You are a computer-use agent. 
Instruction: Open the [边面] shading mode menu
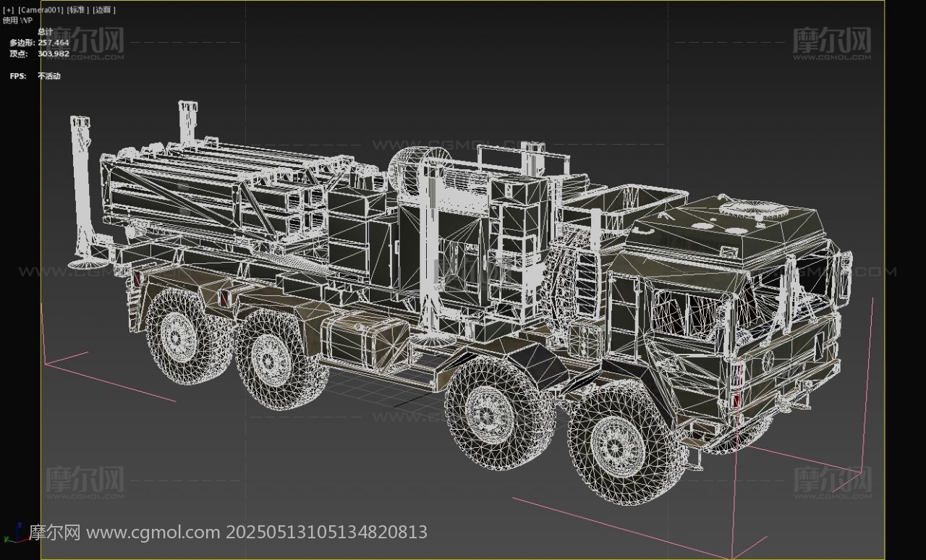pos(104,10)
